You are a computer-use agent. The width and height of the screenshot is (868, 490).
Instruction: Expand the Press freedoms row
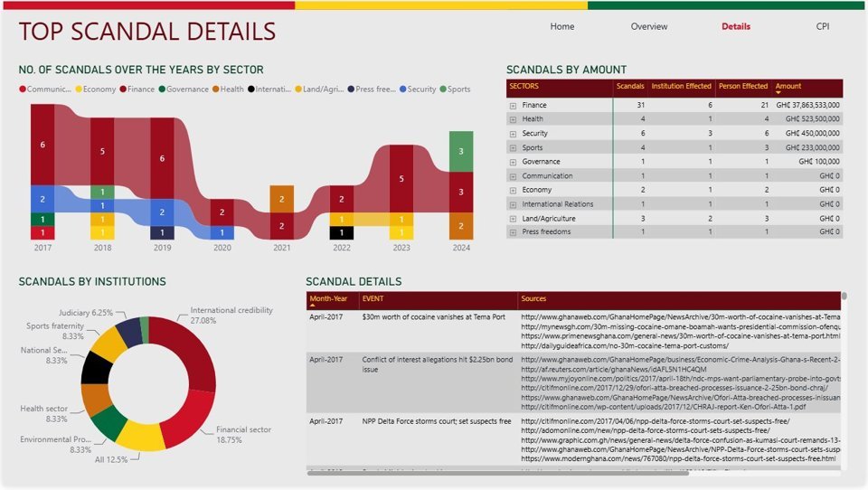click(x=514, y=232)
